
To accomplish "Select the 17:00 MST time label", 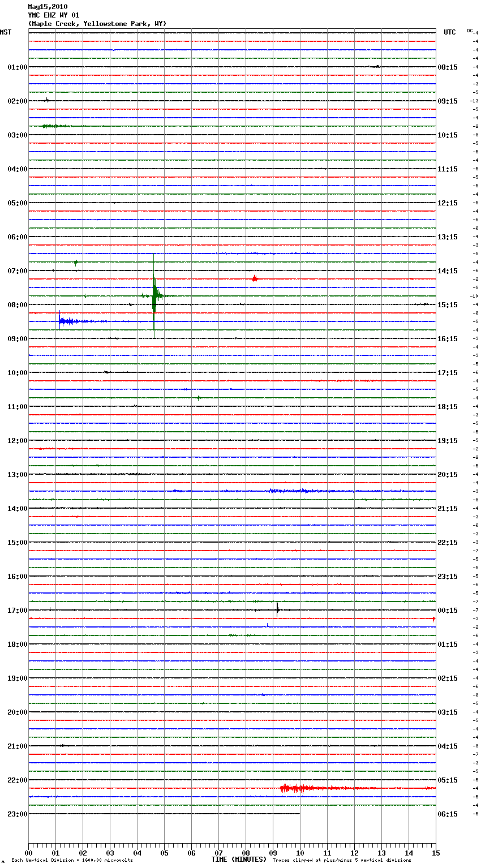I will (18, 611).
